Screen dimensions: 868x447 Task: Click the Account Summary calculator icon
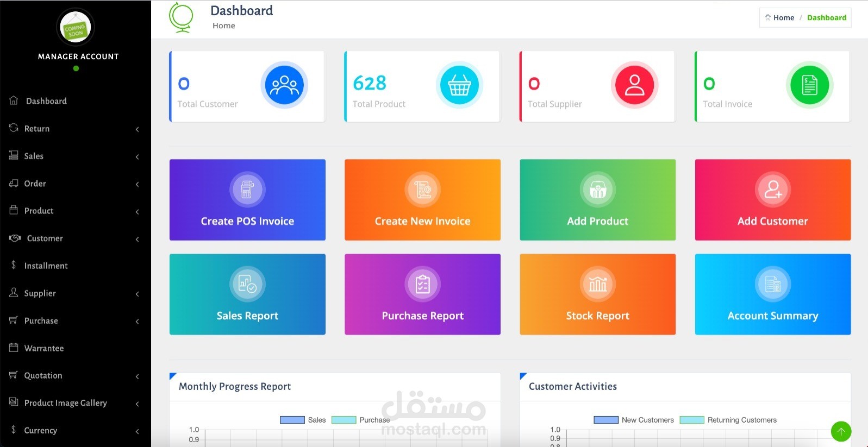click(773, 284)
